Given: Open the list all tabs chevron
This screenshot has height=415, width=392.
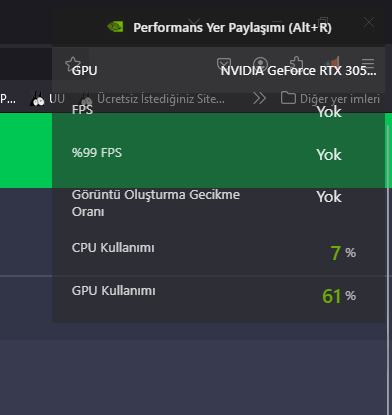Looking at the screenshot, I should click(x=194, y=23).
